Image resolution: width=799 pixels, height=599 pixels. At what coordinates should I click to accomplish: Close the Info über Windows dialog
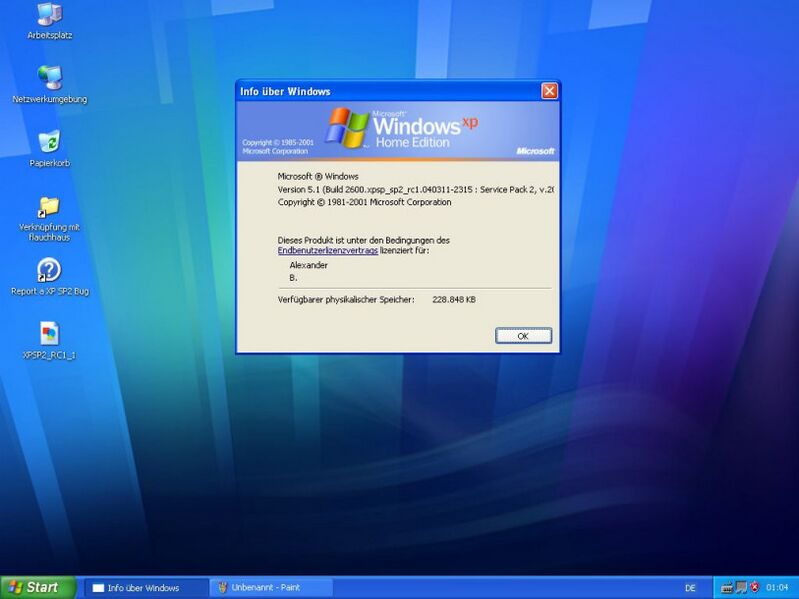coord(549,91)
